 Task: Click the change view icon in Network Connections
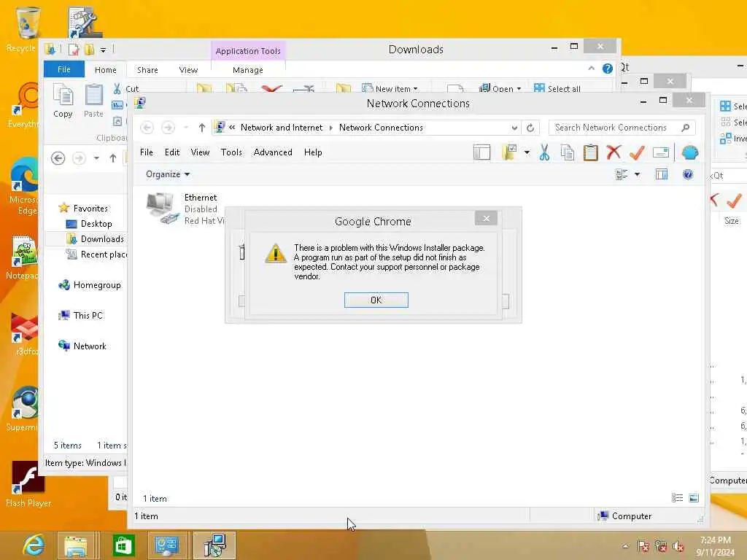click(622, 174)
